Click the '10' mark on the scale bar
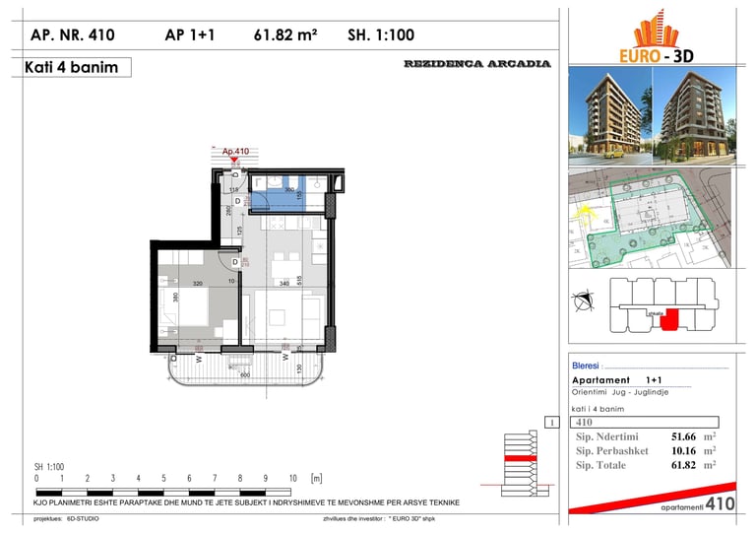Screen dimensions: 756x534 click(x=293, y=479)
